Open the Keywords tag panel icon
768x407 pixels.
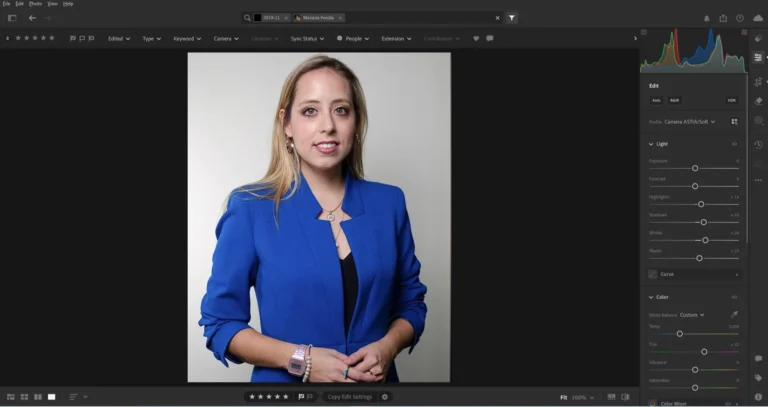click(759, 377)
